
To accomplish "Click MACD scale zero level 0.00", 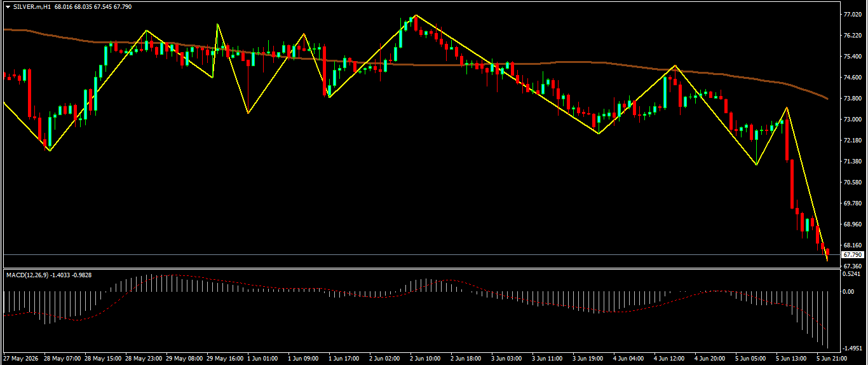I will 848,292.
